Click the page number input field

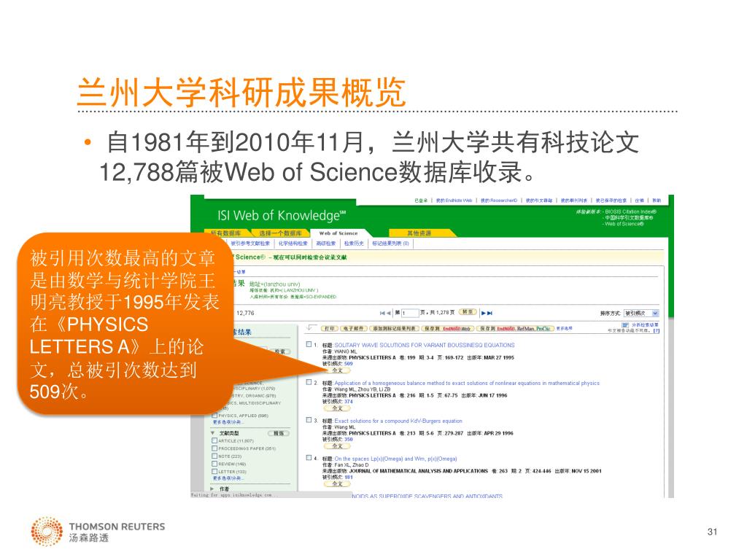click(409, 314)
